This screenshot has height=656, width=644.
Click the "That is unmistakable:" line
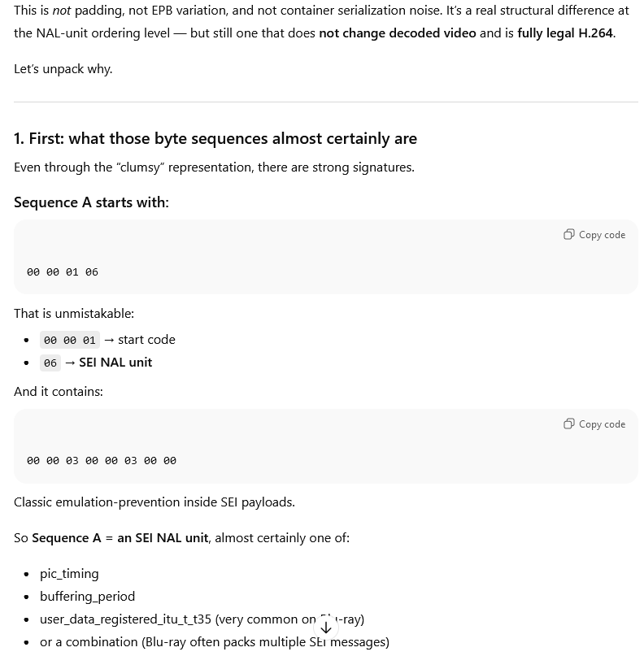tap(74, 314)
